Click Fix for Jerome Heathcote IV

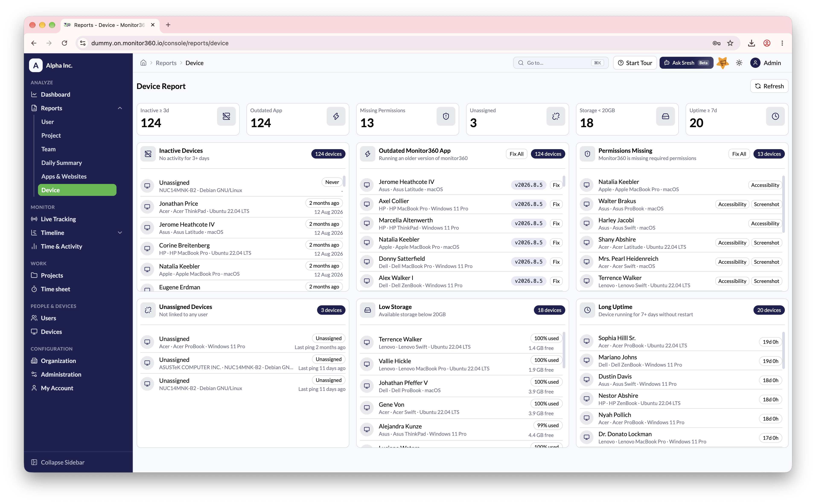[556, 185]
